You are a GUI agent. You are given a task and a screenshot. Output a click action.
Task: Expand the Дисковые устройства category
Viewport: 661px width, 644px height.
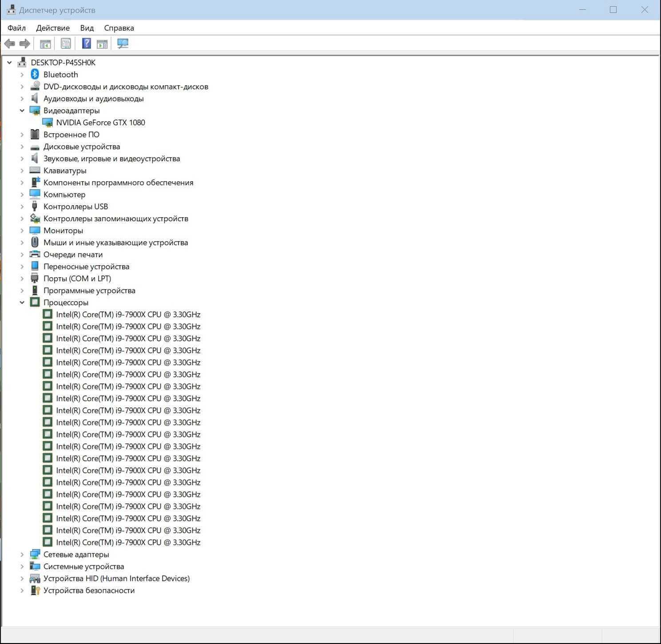click(22, 147)
